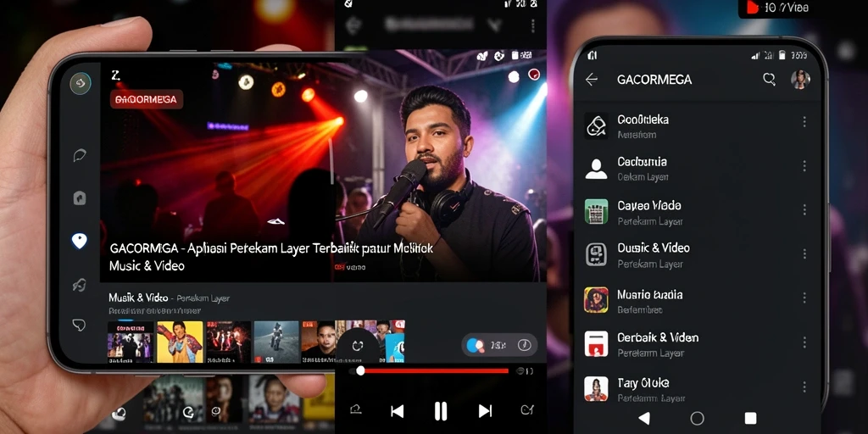Open the 'Tay 0loke' list row

pyautogui.click(x=698, y=390)
